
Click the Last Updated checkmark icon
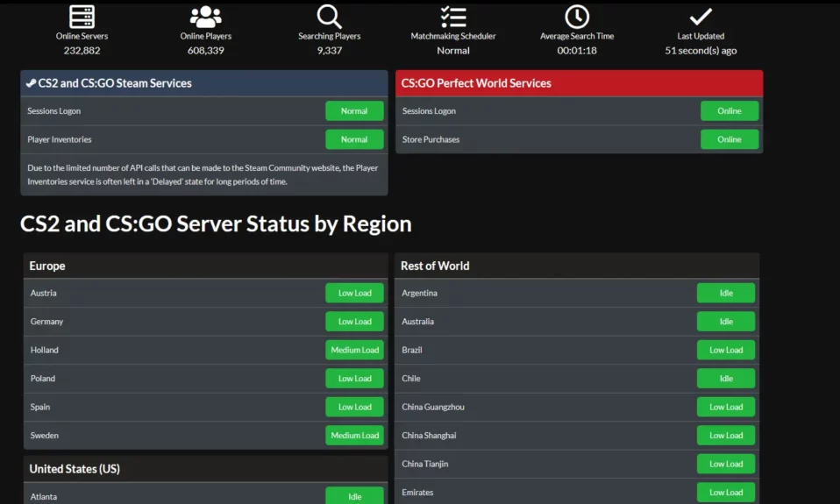701,17
